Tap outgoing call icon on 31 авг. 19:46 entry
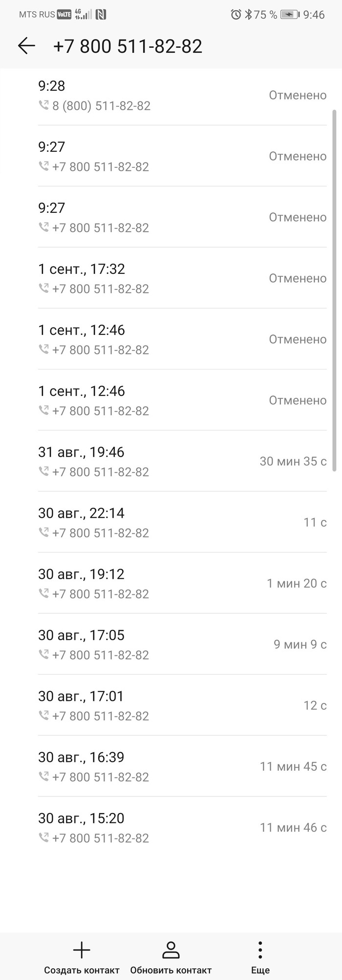 pos(43,471)
